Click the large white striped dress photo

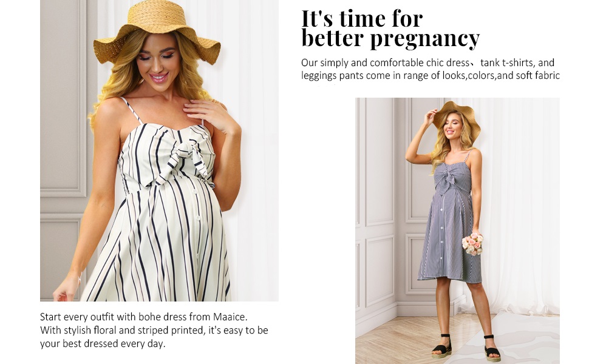159,150
